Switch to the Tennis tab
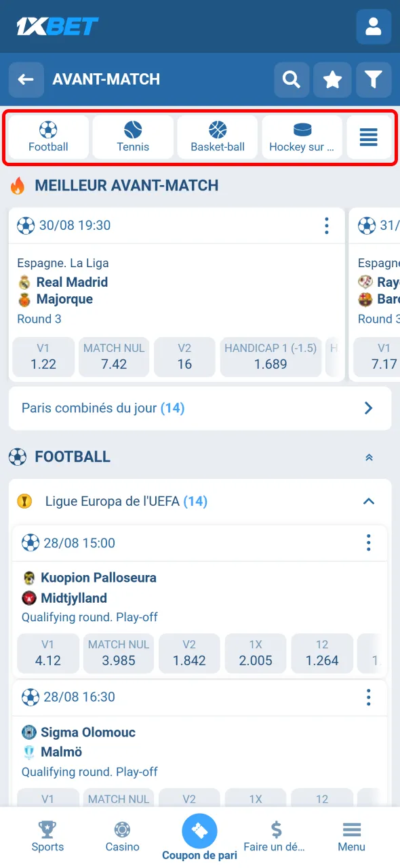This screenshot has width=400, height=868. point(132,137)
